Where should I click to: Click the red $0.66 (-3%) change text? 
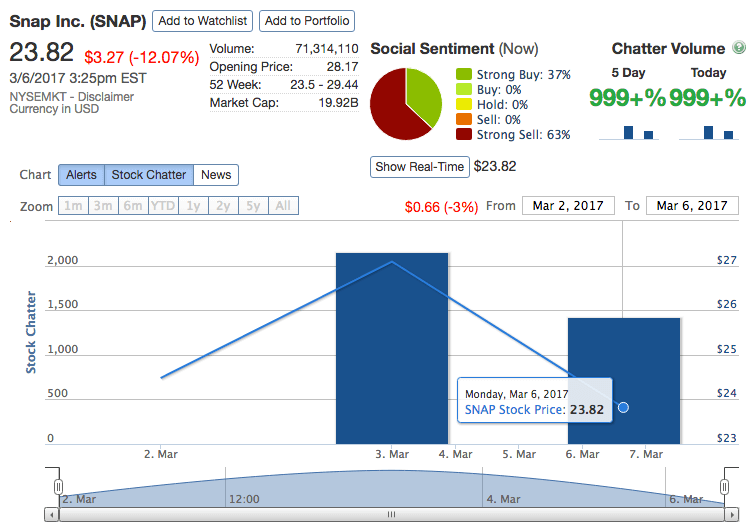point(441,207)
